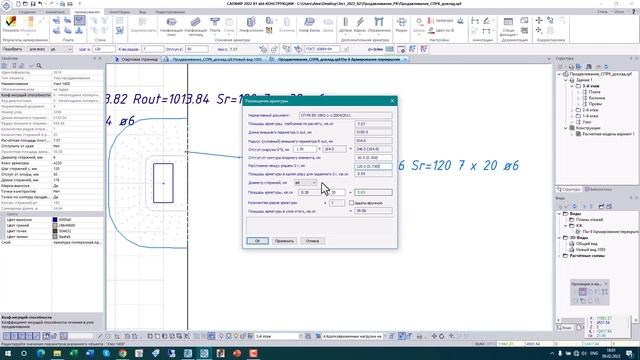Collapse the Конструкции tree node
Screen dimensions: 640x360
pyautogui.click(x=566, y=128)
